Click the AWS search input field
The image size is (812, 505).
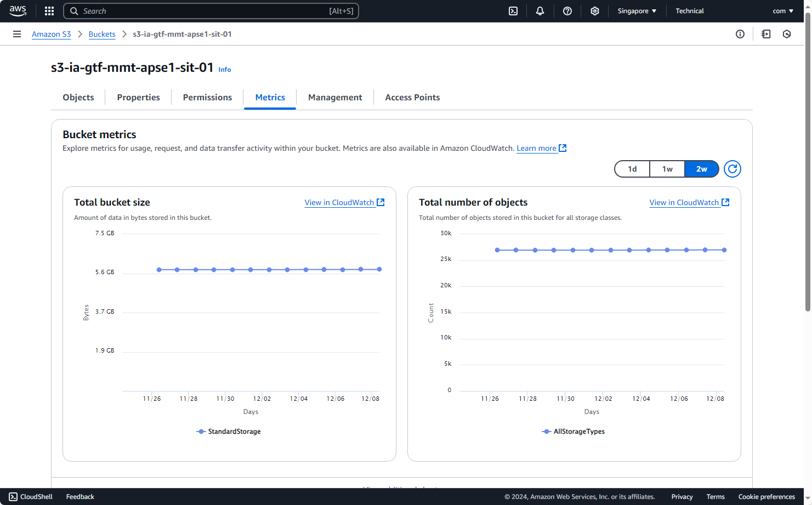(211, 11)
